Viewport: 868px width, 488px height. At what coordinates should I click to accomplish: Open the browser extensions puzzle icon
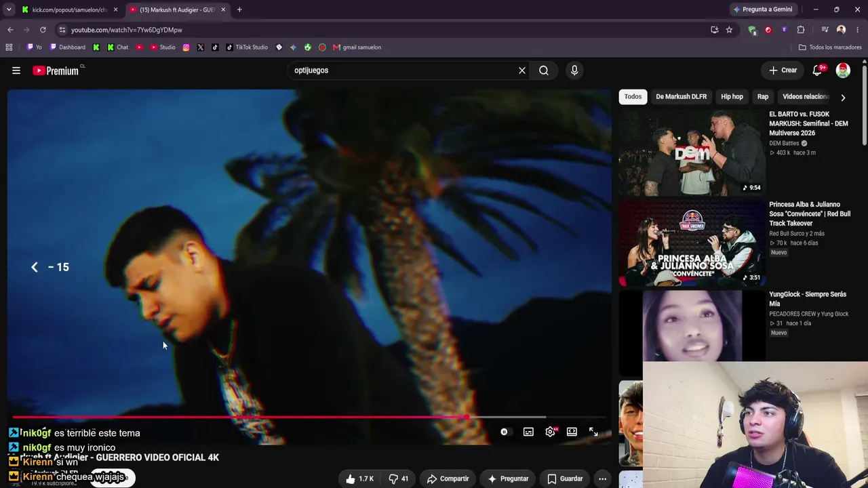[x=801, y=30]
